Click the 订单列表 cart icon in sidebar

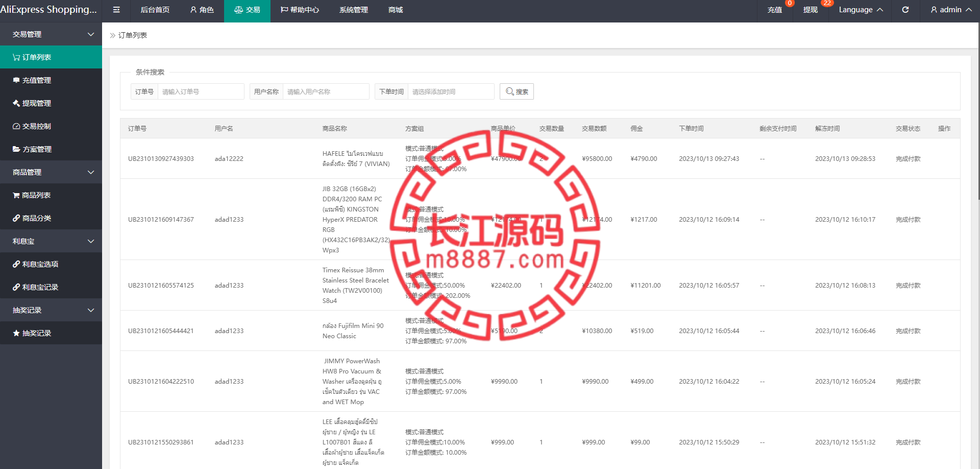click(16, 57)
